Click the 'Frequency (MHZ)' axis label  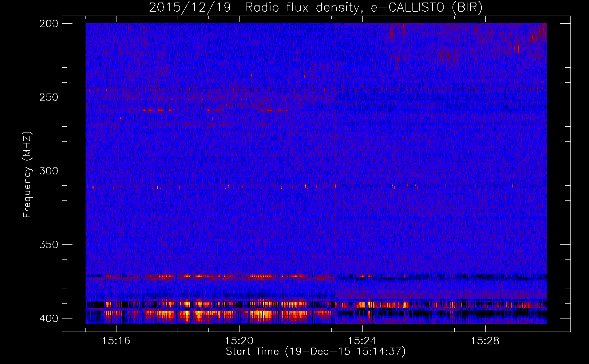[x=27, y=175]
